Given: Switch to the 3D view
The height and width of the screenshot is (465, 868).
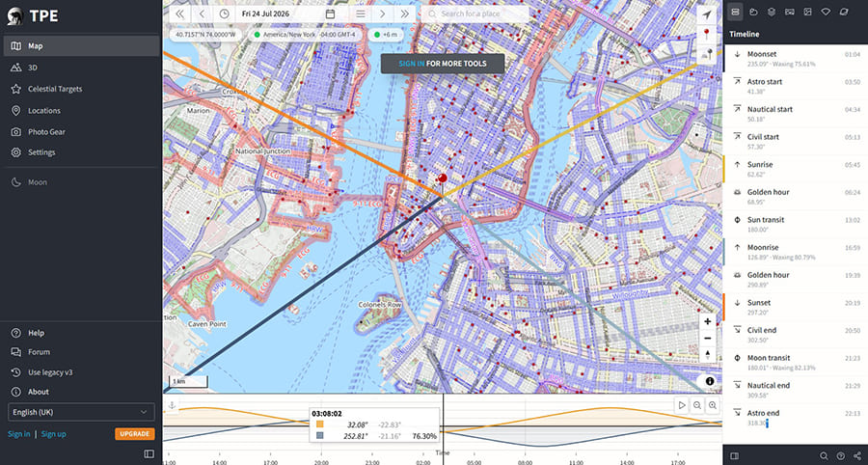Looking at the screenshot, I should pyautogui.click(x=81, y=68).
